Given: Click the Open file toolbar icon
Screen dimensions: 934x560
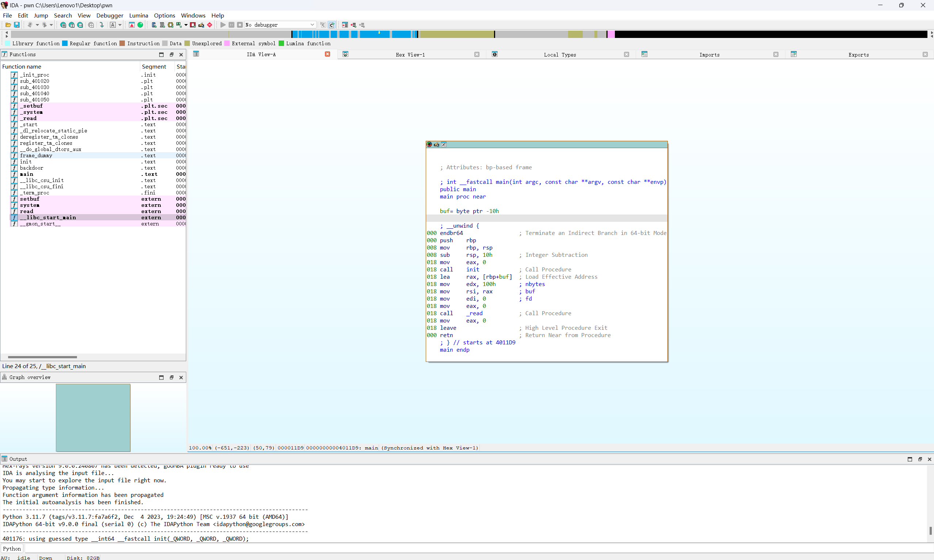Looking at the screenshot, I should click(8, 25).
